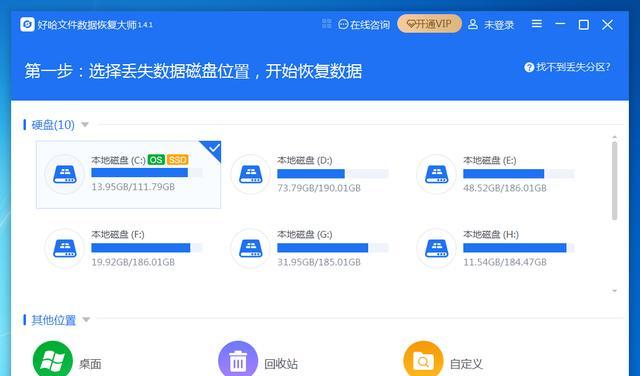Click text 48.52GB/186.01GB
Screen dimensions: 640x376
(x=504, y=188)
